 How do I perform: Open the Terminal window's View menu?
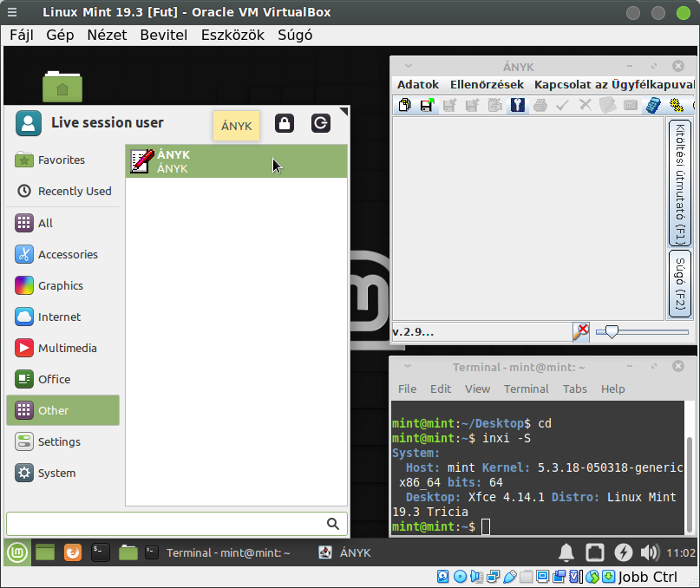[x=477, y=389]
